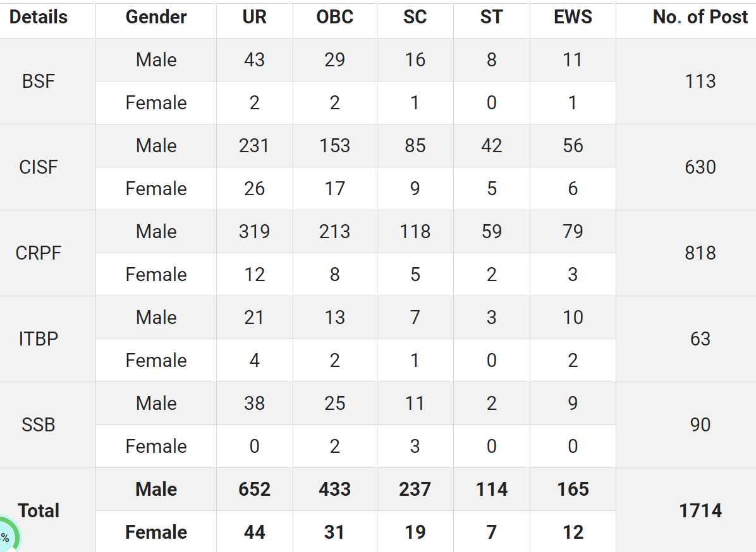Viewport: 756px width, 552px height.
Task: Click the Total row label
Action: tap(39, 510)
